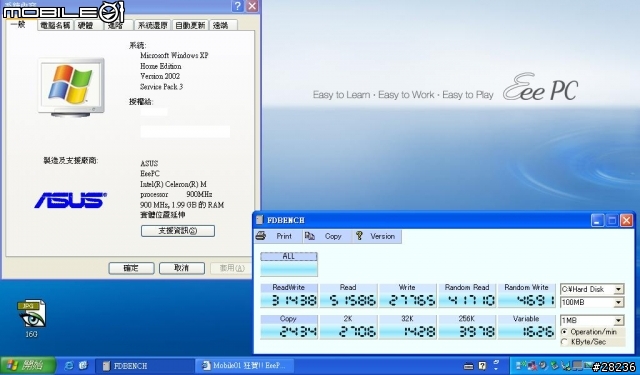Viewport: 640px width, 375px height.
Task: Close the FDBENCH window
Action: [x=627, y=220]
